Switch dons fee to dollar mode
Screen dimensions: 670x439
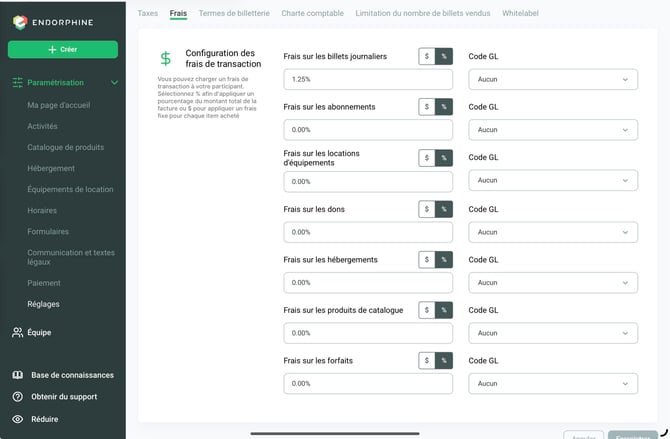[x=426, y=209]
